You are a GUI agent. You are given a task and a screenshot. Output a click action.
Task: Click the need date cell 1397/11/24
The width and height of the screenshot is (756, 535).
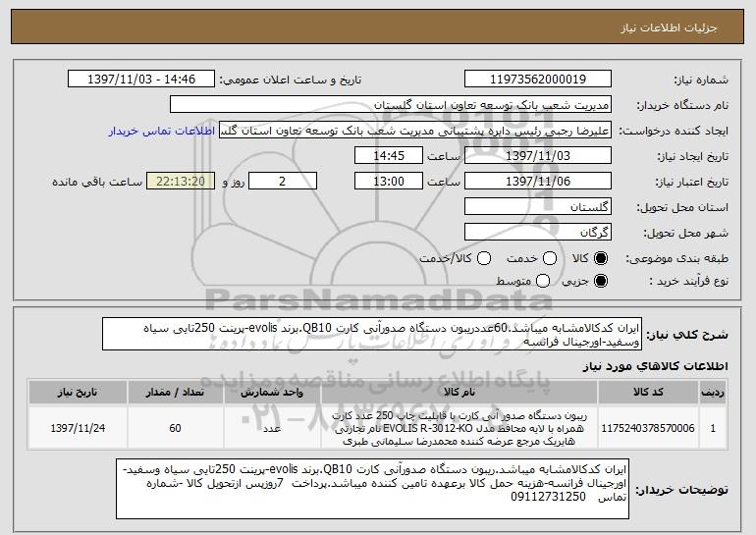(78, 428)
